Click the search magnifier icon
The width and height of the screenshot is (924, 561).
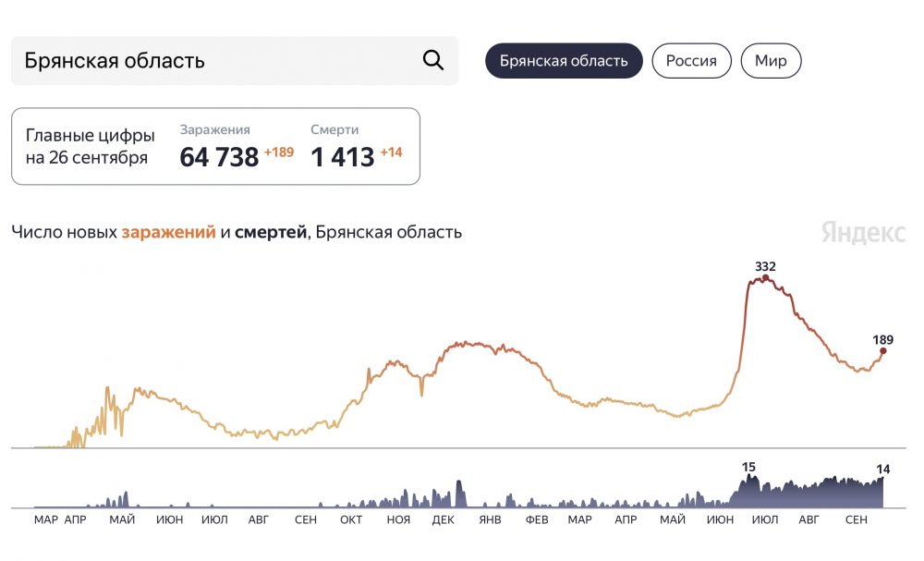click(432, 60)
